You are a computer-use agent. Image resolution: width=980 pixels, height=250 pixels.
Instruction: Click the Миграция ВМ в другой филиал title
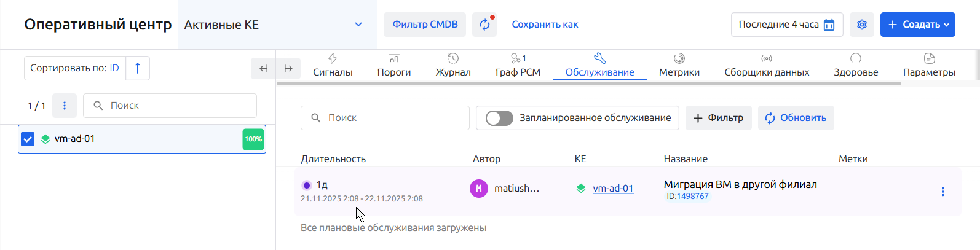point(740,184)
